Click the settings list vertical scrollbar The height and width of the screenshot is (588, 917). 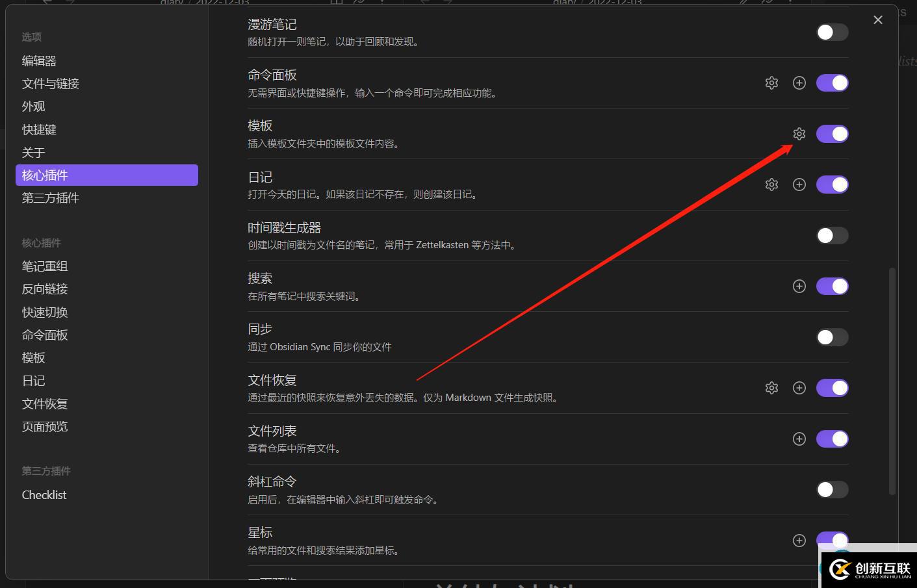(892, 381)
